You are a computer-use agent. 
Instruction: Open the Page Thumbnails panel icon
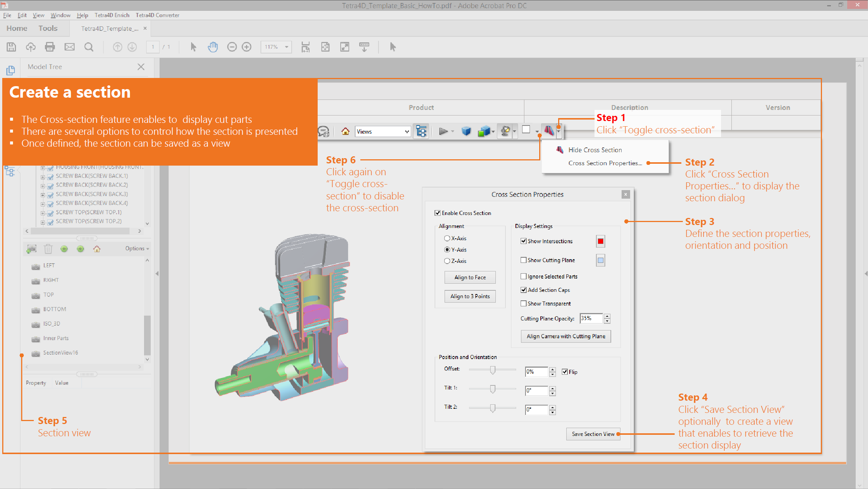click(x=10, y=70)
